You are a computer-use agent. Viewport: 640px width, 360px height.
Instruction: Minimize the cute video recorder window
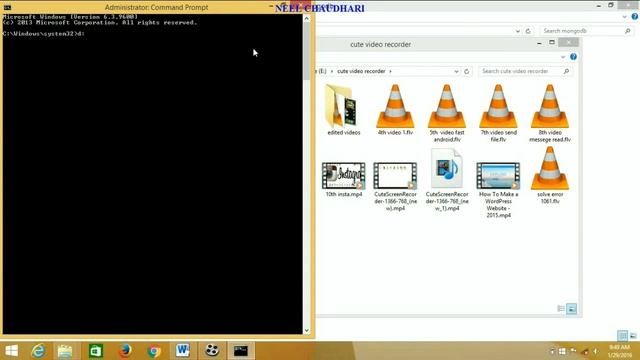(539, 42)
